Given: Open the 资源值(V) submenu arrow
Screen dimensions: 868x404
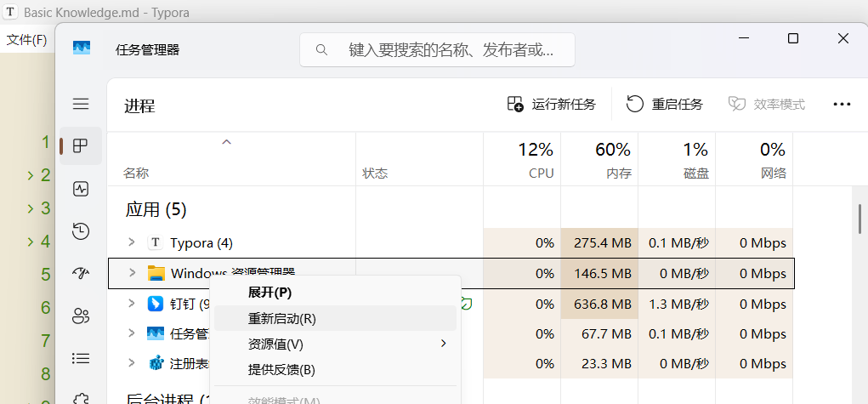Looking at the screenshot, I should point(443,344).
